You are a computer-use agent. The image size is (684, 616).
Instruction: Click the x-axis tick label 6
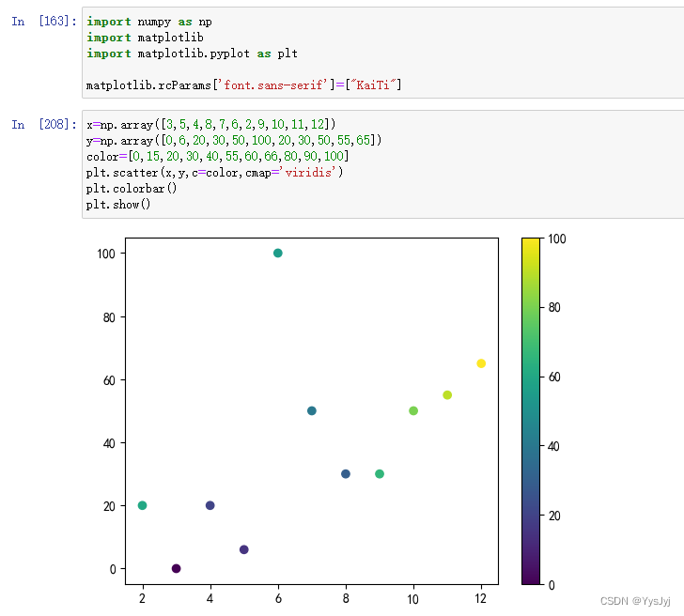(x=278, y=598)
